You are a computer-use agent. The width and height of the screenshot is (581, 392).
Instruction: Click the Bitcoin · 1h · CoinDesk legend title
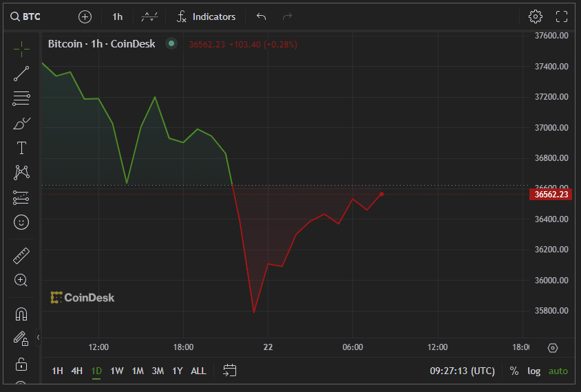[101, 44]
